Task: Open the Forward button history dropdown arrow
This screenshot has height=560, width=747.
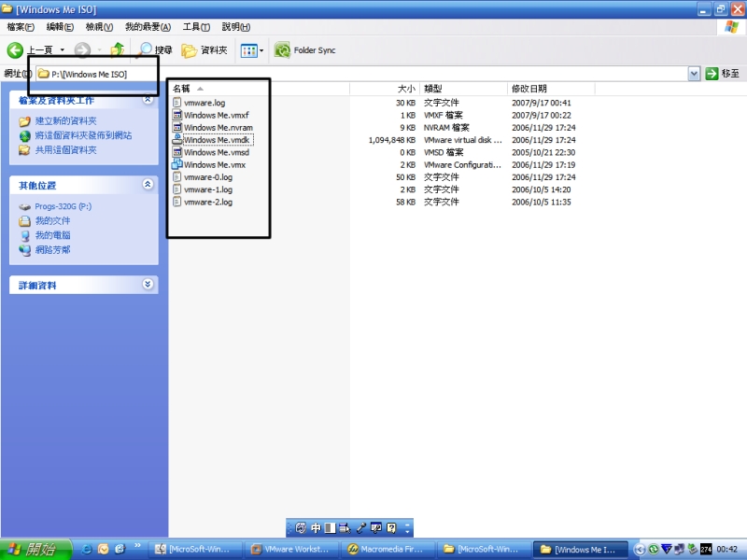Action: [x=99, y=50]
